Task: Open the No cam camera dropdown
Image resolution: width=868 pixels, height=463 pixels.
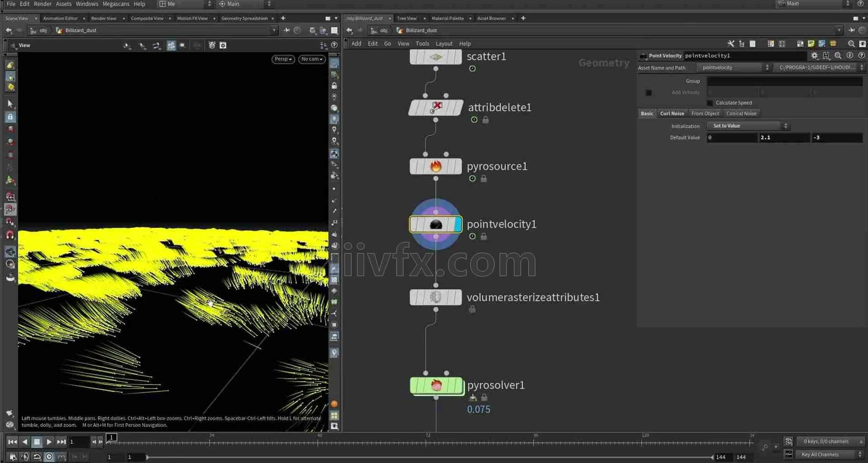Action: [x=312, y=59]
